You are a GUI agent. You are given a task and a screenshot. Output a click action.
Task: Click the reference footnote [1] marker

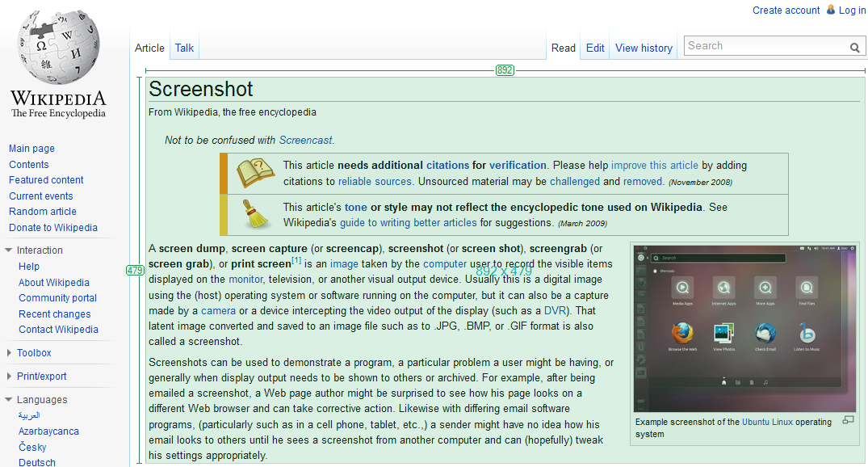click(x=296, y=260)
